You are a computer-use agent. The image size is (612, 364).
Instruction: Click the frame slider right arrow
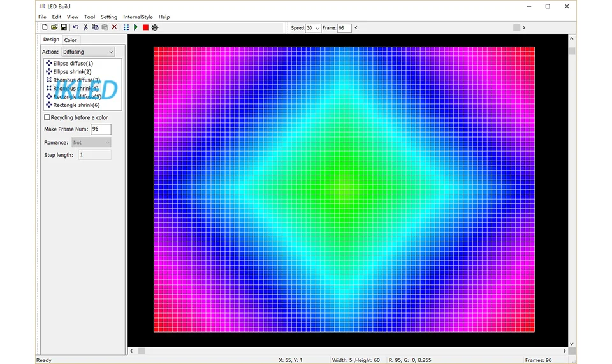524,27
